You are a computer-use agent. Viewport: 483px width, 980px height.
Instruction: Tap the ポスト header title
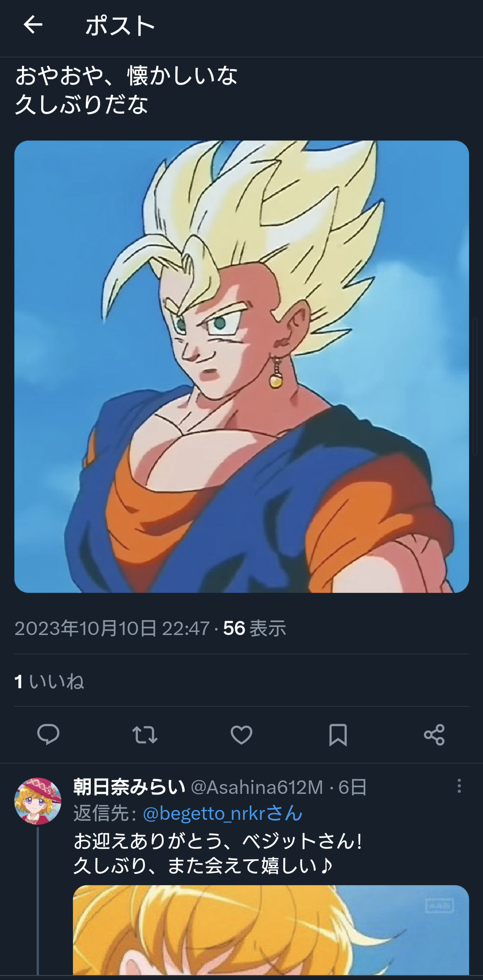point(120,26)
